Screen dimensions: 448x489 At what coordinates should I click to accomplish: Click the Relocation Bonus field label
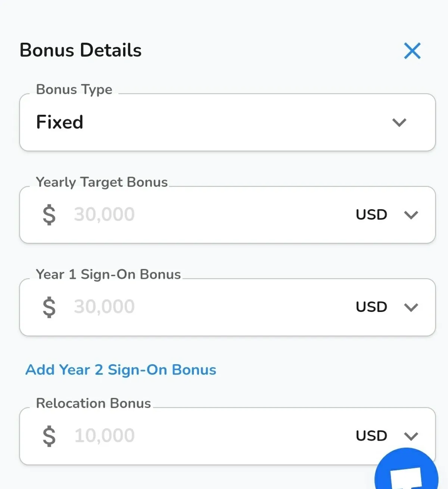93,403
